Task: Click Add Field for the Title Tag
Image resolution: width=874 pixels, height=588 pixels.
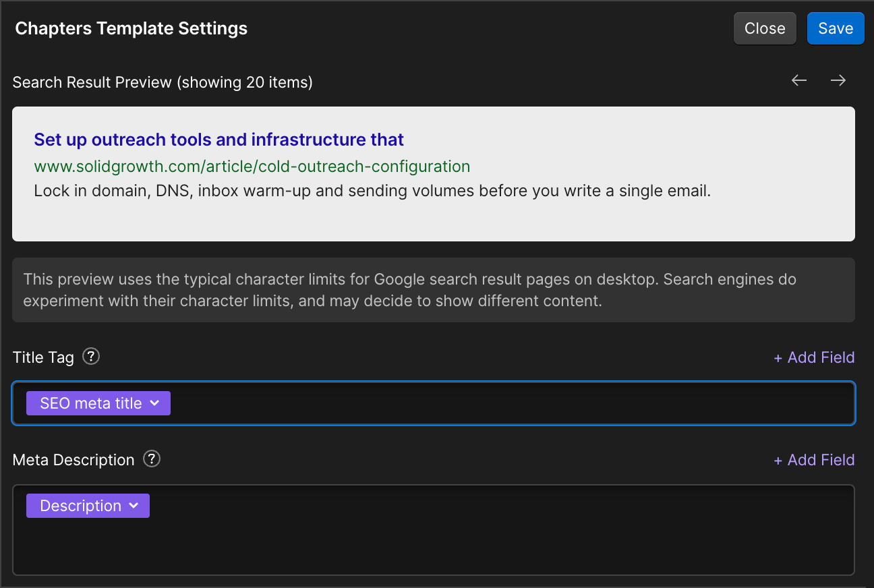Action: point(814,357)
